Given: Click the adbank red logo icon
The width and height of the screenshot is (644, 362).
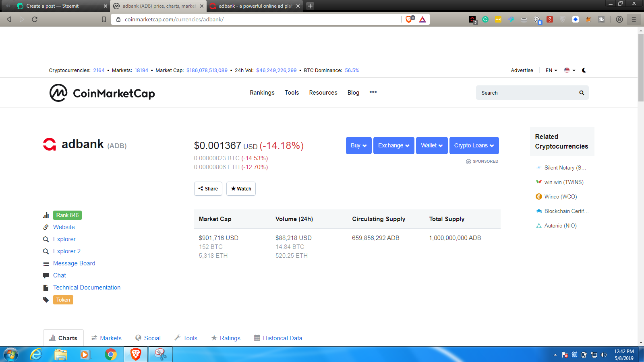Looking at the screenshot, I should click(x=50, y=144).
